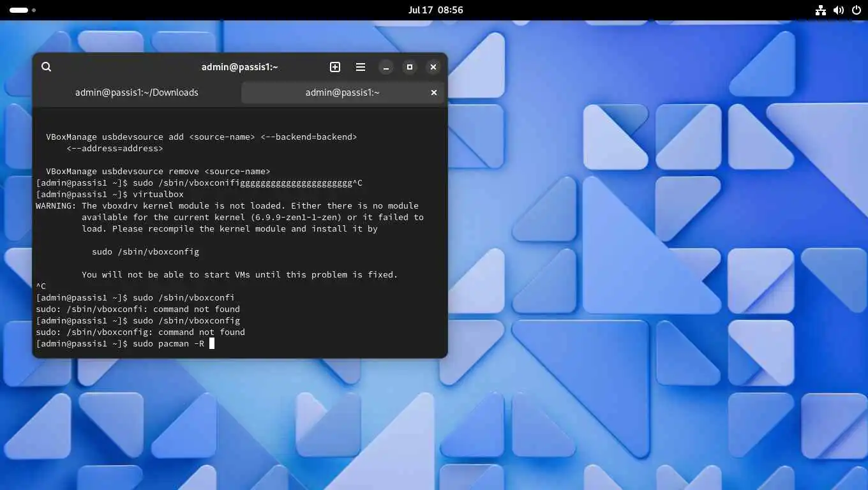Click the 'WARNING: The vboxdrv kernel module' line
Viewport: 868px width, 490px height.
coord(227,206)
